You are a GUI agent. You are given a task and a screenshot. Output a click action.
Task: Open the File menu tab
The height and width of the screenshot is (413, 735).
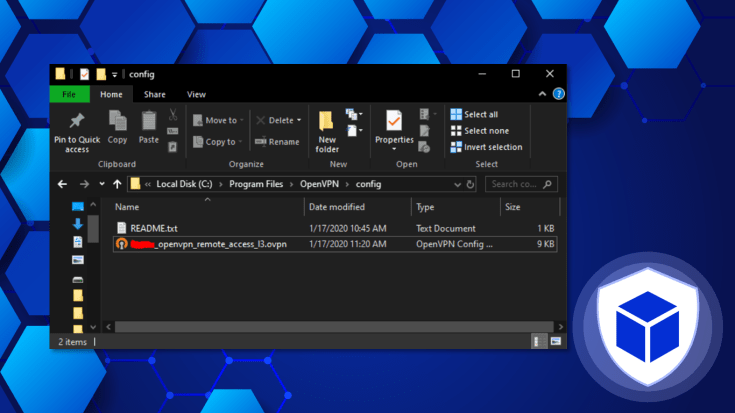[x=69, y=94]
